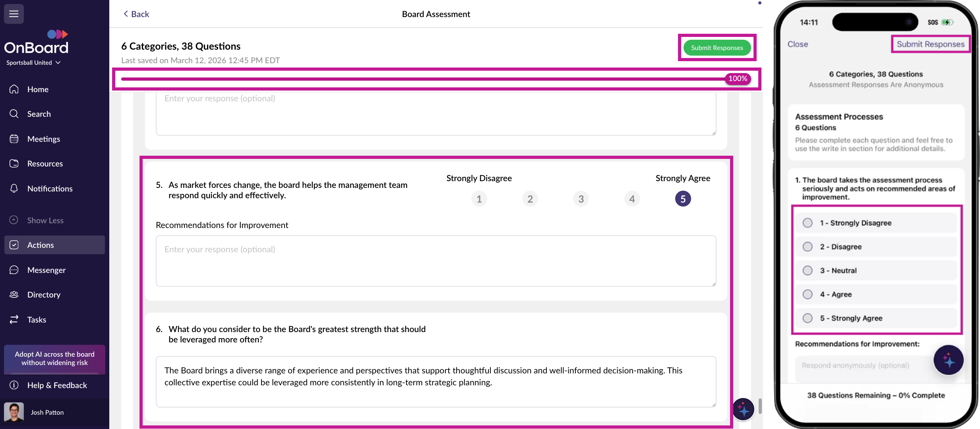The height and width of the screenshot is (429, 980).
Task: Click the green Submit Responses button
Action: [717, 48]
